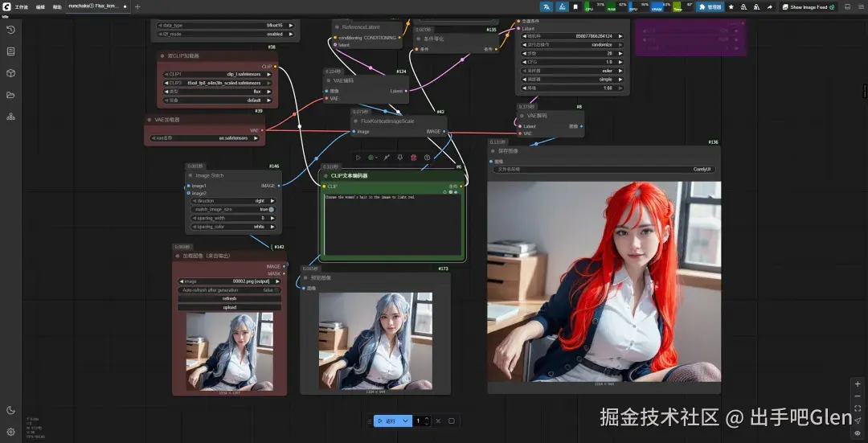Viewport: 868px width, 443px height.
Task: Click the bypass icon in node toolbar
Action: point(387,158)
